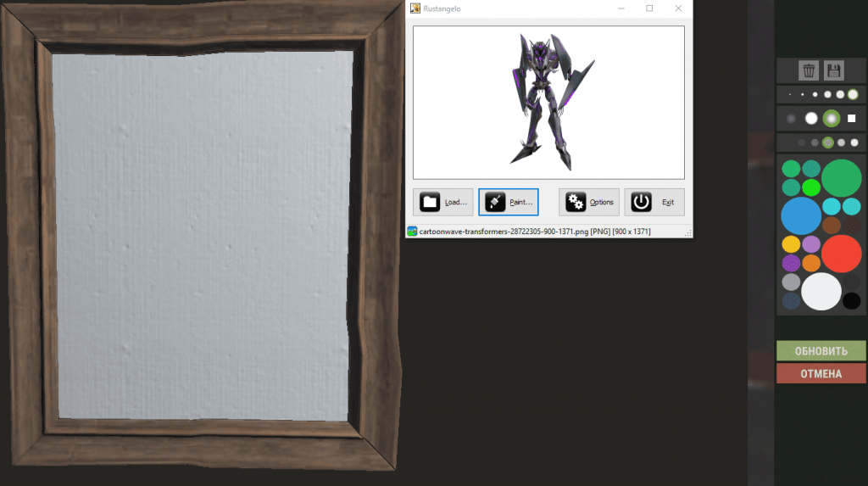Pick the dark navy blue swatch
868x486 pixels.
tap(791, 301)
